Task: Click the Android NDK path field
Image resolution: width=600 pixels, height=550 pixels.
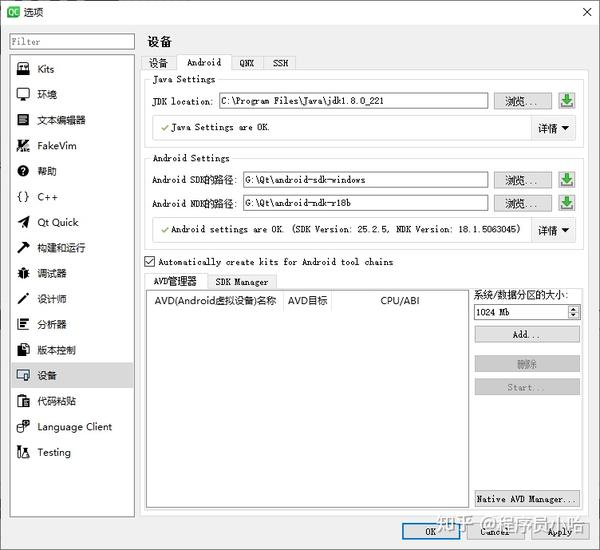Action: 365,203
